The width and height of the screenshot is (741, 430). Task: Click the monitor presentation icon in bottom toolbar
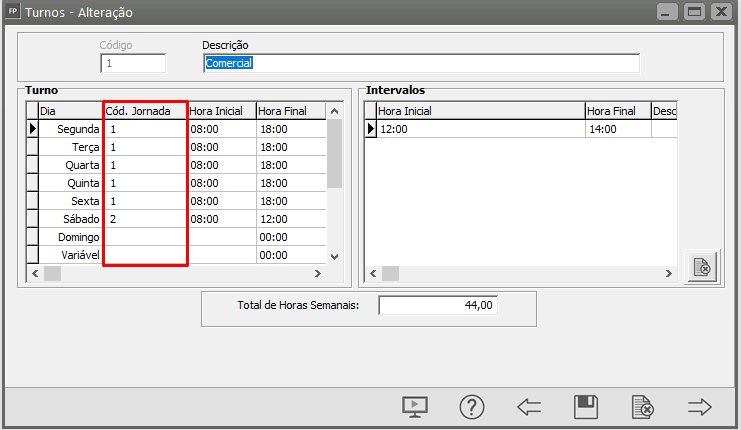pyautogui.click(x=414, y=407)
